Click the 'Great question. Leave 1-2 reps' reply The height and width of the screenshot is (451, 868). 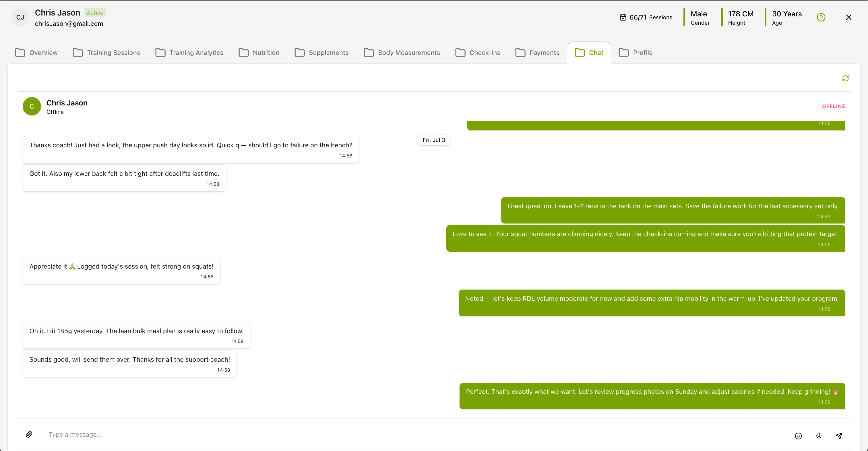point(673,210)
